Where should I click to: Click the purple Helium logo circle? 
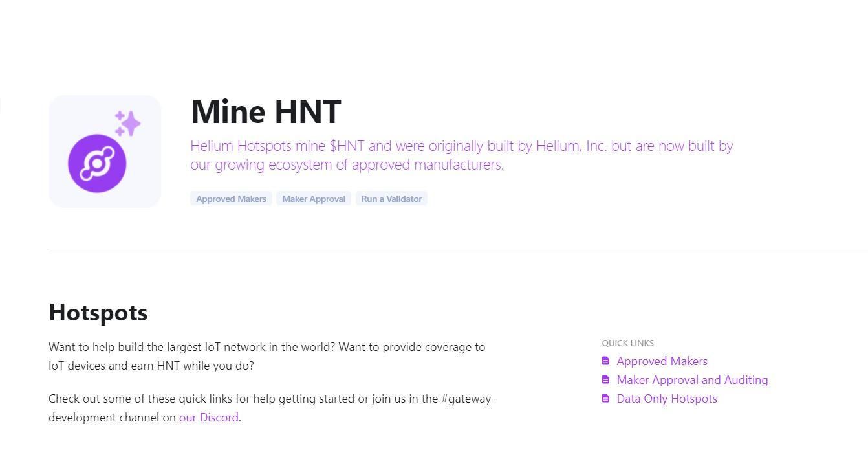97,163
